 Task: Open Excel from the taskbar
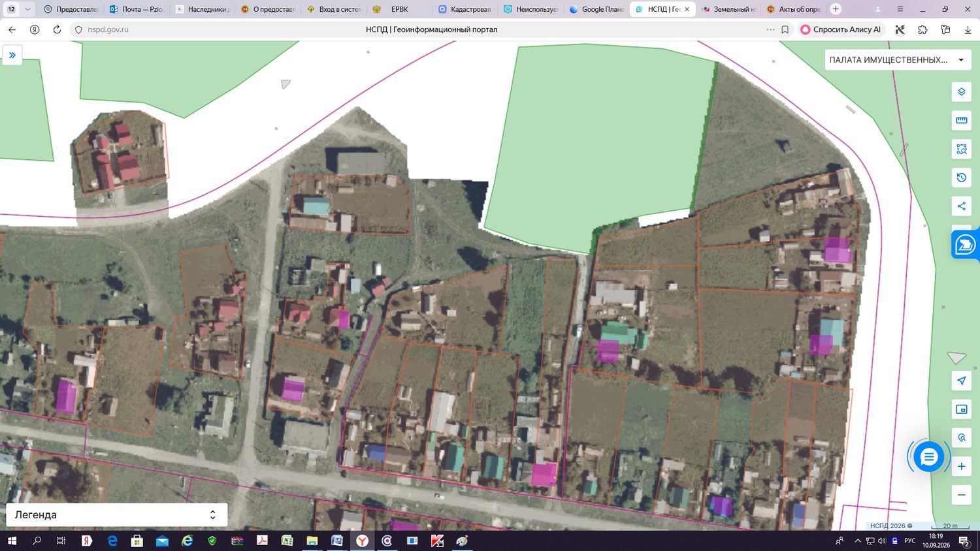[287, 541]
